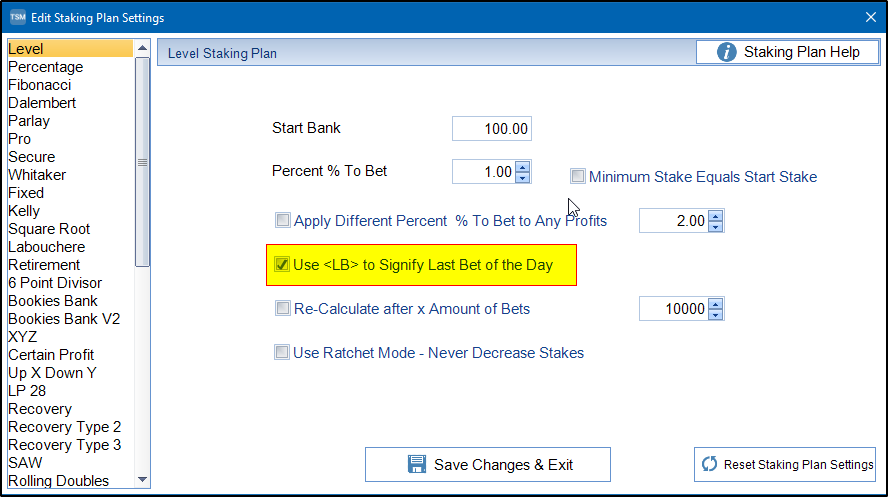
Task: Click the TSM app icon in title bar
Action: pyautogui.click(x=17, y=18)
